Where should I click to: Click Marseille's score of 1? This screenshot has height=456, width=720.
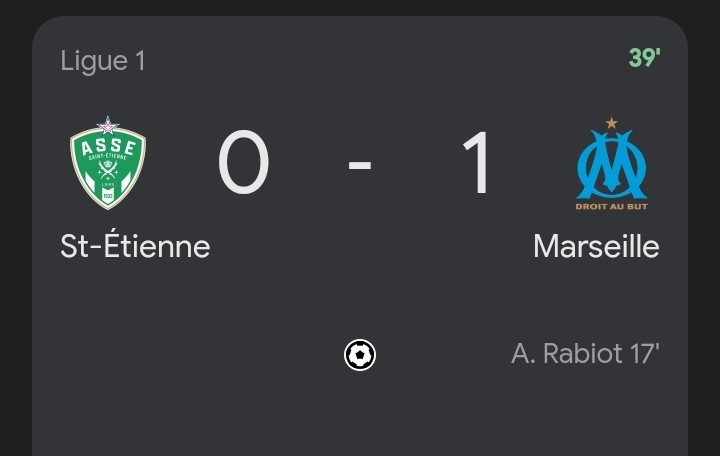478,162
